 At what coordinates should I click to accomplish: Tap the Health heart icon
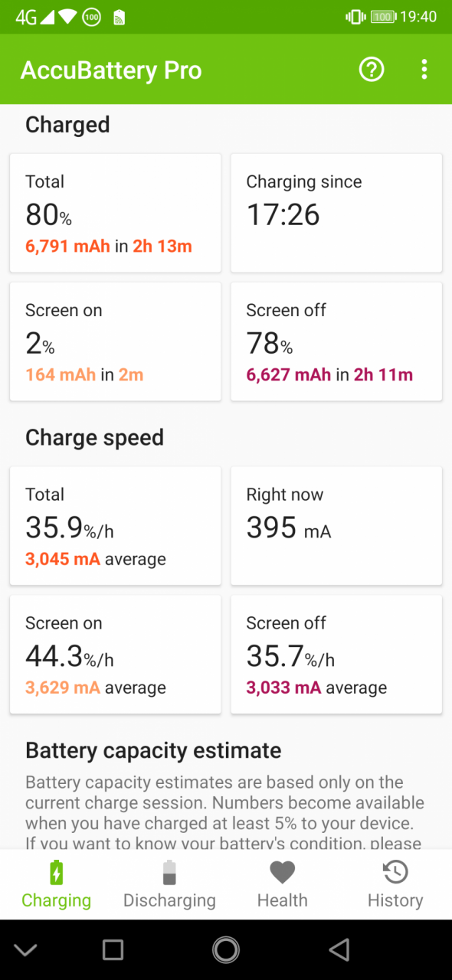[282, 872]
